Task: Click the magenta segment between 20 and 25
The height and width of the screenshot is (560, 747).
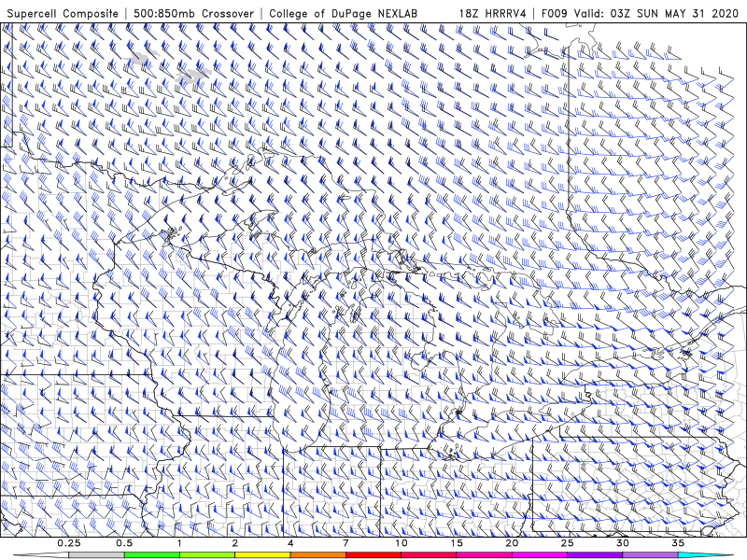Action: (x=540, y=555)
